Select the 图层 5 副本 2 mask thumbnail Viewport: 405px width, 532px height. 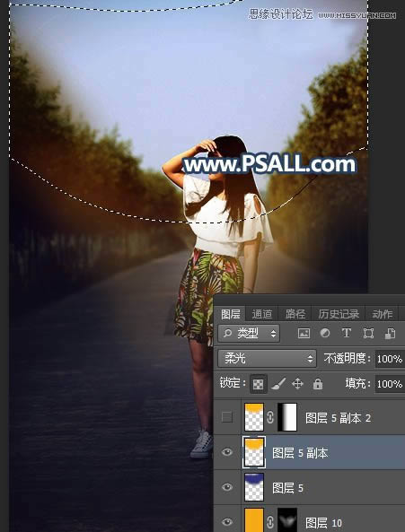click(x=287, y=417)
